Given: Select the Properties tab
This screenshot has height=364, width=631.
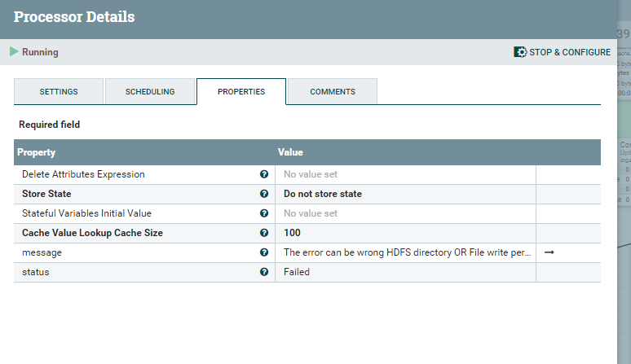Looking at the screenshot, I should [x=241, y=92].
